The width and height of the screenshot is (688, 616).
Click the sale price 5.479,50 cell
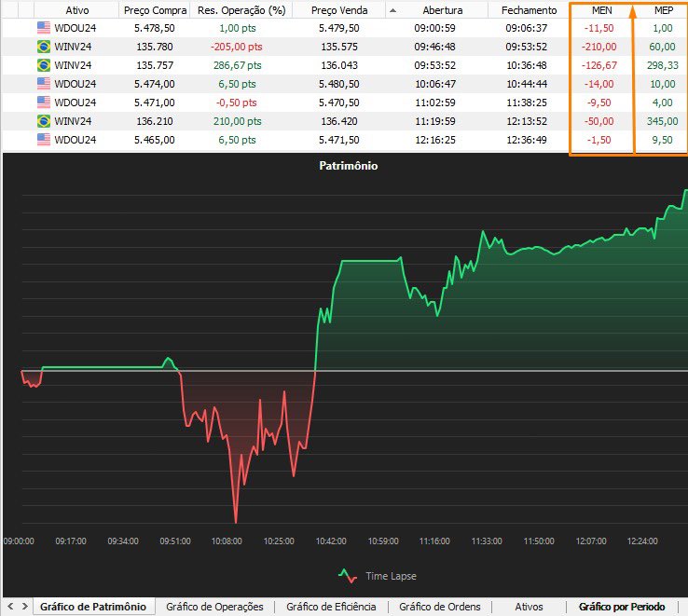[x=338, y=28]
